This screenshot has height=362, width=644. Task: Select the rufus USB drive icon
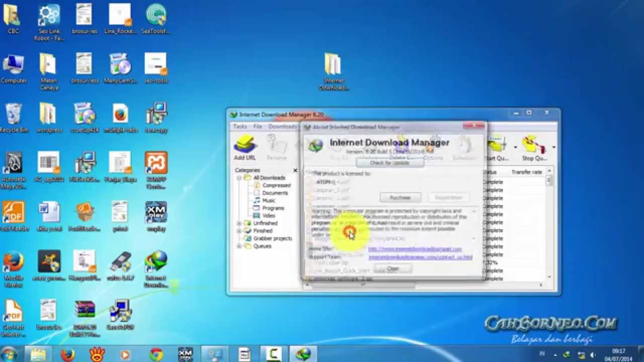121,266
